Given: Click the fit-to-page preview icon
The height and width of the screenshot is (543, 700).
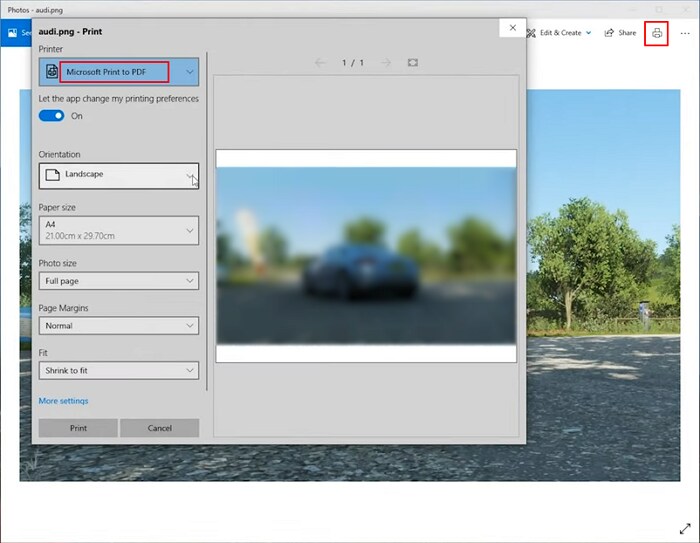Looking at the screenshot, I should pos(413,63).
